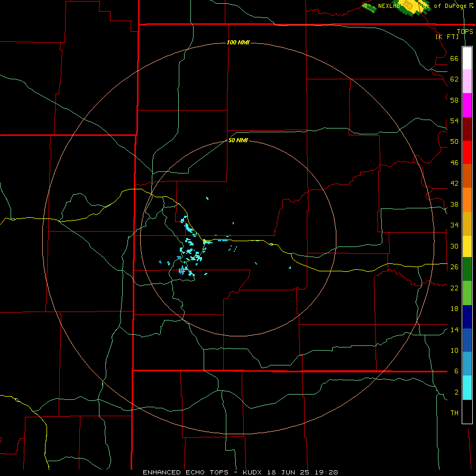476x476 pixels.
Task: Click the "ENHANCED ECHO TOPS" product title
Action: [186, 472]
